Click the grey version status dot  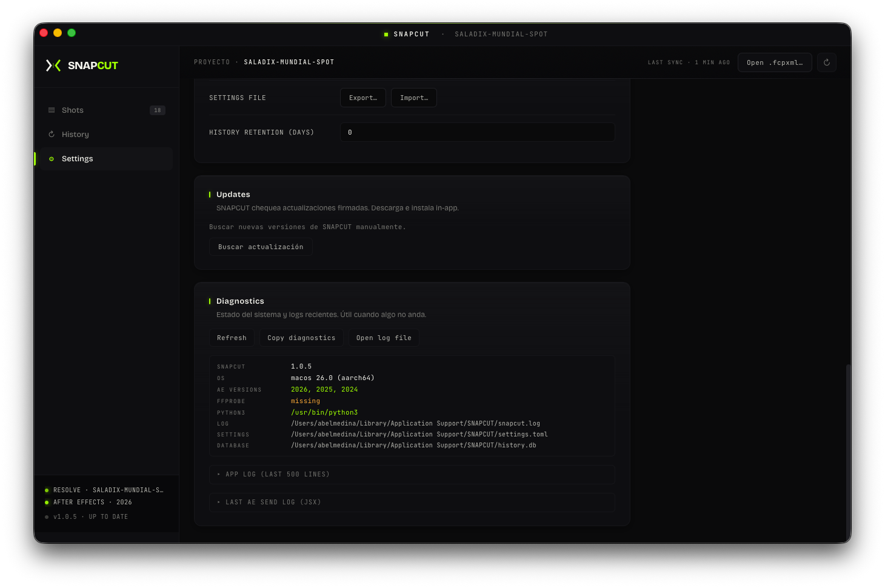[47, 517]
